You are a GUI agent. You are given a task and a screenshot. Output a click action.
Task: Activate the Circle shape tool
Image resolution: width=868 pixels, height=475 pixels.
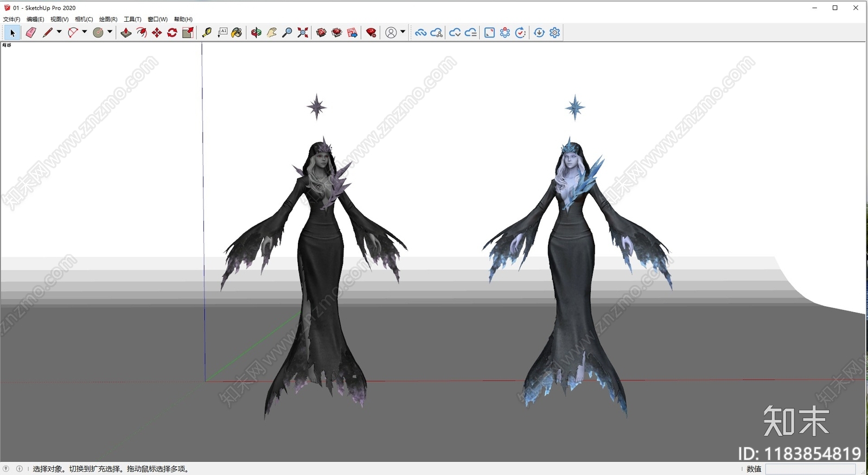(98, 33)
